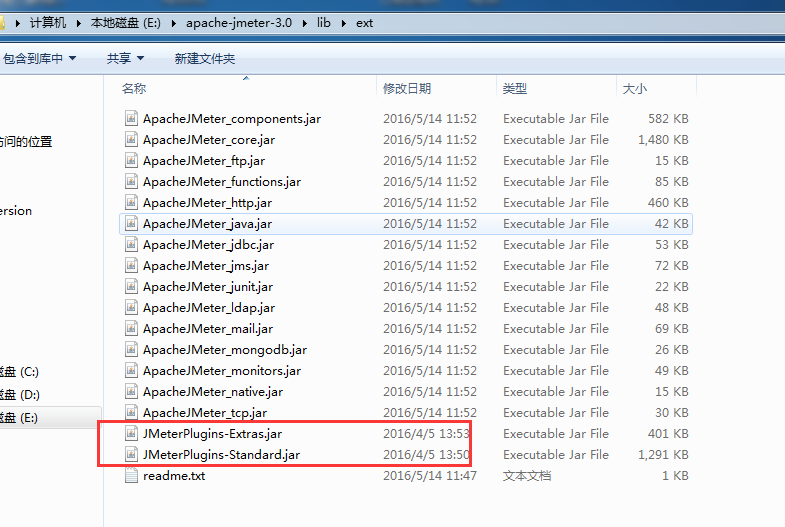
Task: Open the 包含到库中 dropdown menu
Action: tap(39, 59)
